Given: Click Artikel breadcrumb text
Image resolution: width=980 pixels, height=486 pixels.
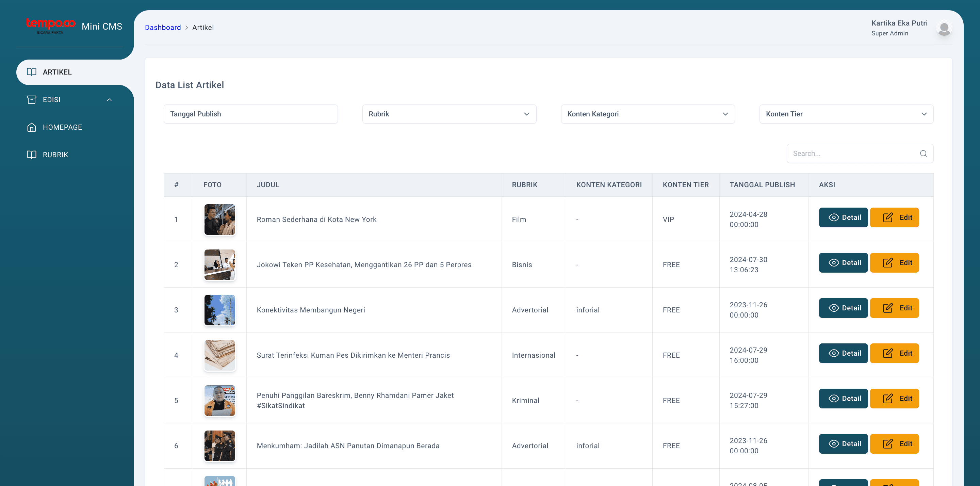Looking at the screenshot, I should pyautogui.click(x=203, y=28).
